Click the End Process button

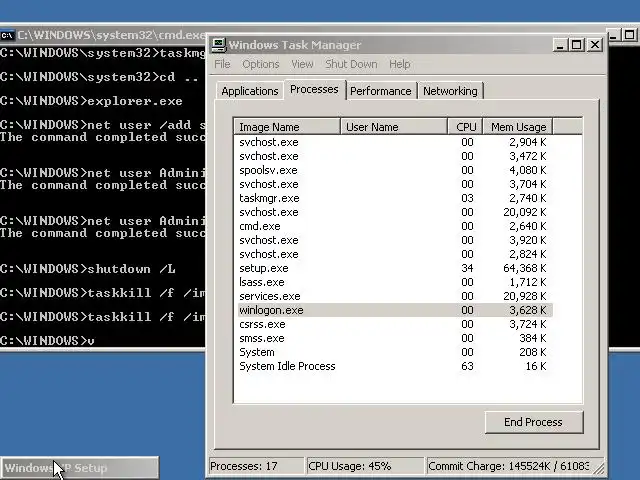(x=534, y=422)
